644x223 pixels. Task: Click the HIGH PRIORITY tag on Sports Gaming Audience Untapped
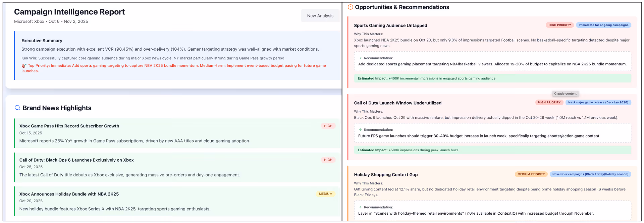coord(559,25)
